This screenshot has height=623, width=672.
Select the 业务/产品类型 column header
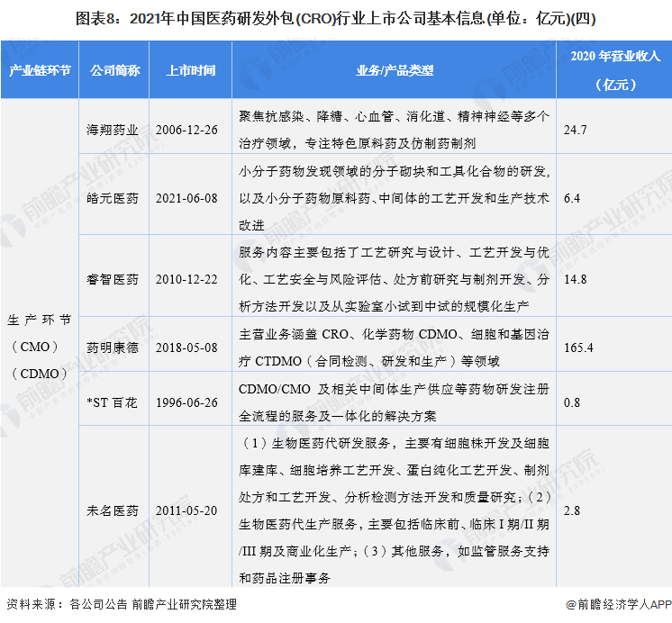(395, 70)
